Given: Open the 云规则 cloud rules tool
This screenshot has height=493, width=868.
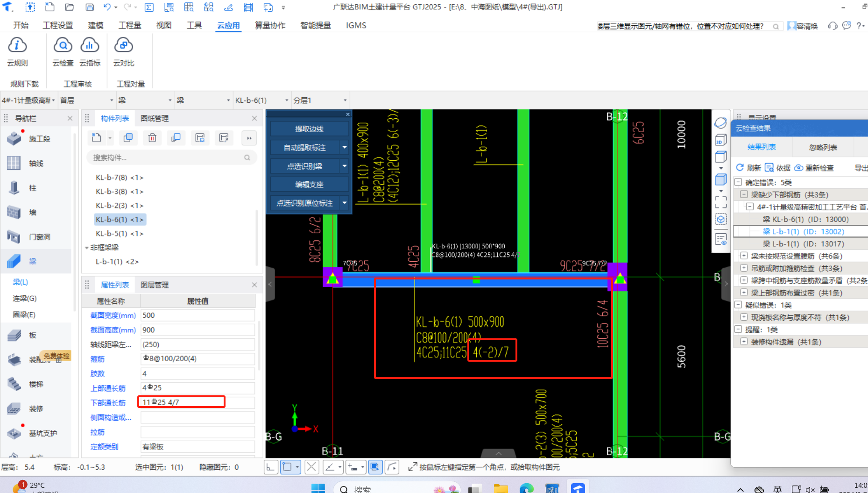Looking at the screenshot, I should pos(17,52).
